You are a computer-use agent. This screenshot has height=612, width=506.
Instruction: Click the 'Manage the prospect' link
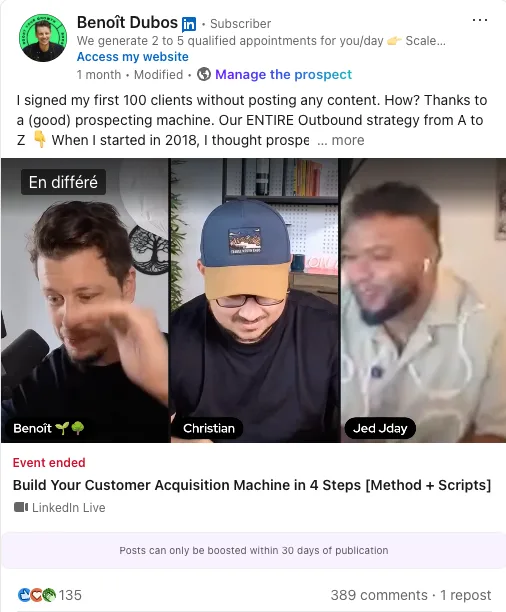tap(283, 74)
